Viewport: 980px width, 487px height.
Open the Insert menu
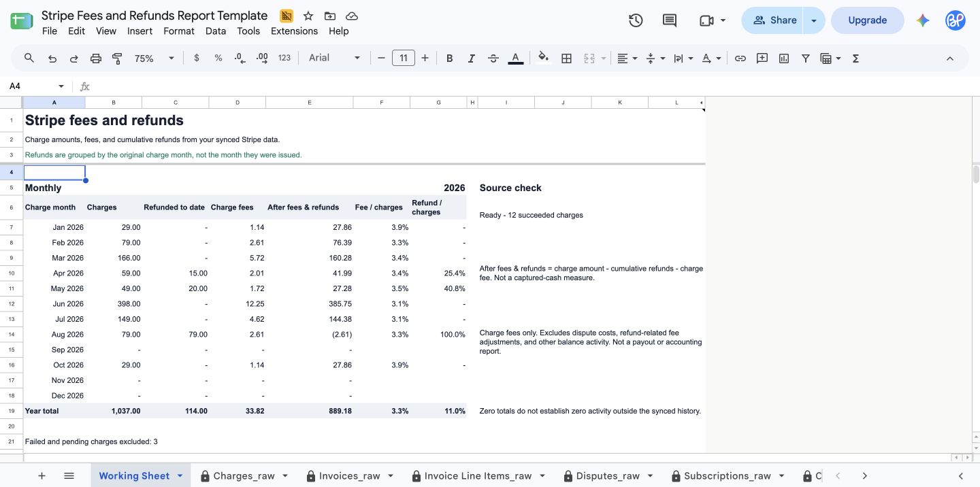(140, 31)
